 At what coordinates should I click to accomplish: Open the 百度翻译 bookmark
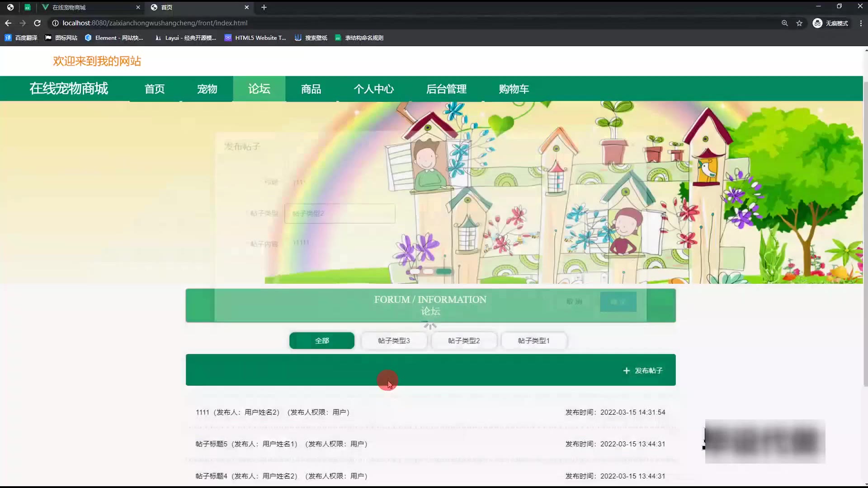tap(21, 38)
